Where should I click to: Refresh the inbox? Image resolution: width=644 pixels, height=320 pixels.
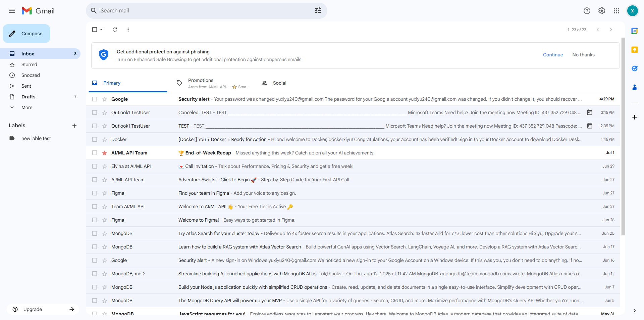point(115,30)
